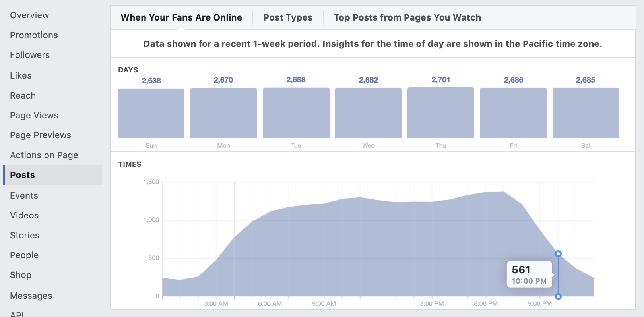Open Stories insights
Screen dimensions: 644x317
[25, 235]
